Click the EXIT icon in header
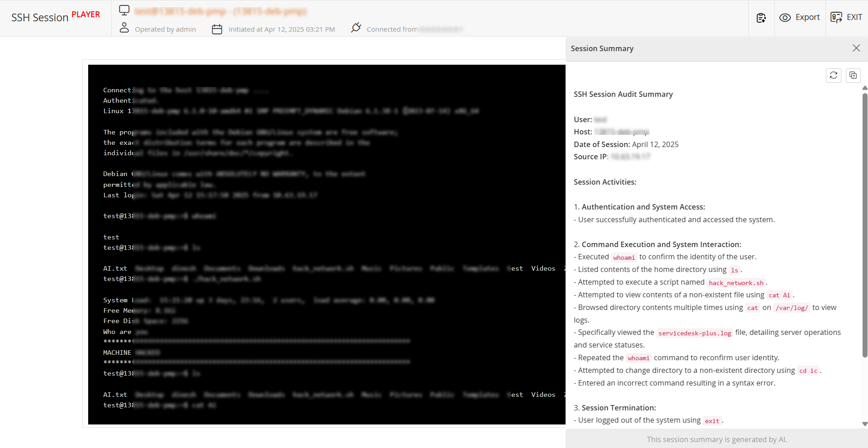 [836, 17]
